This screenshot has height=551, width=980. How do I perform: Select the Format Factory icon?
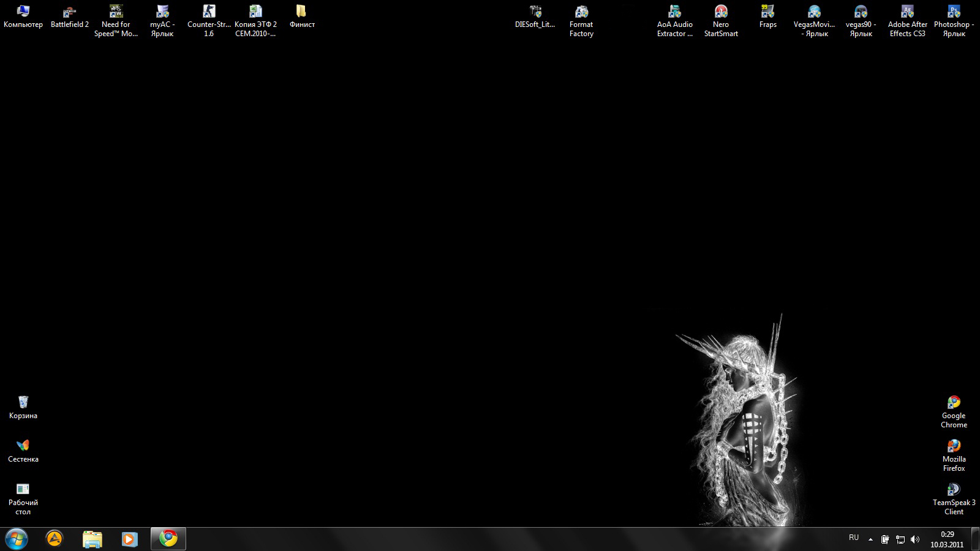(x=581, y=12)
